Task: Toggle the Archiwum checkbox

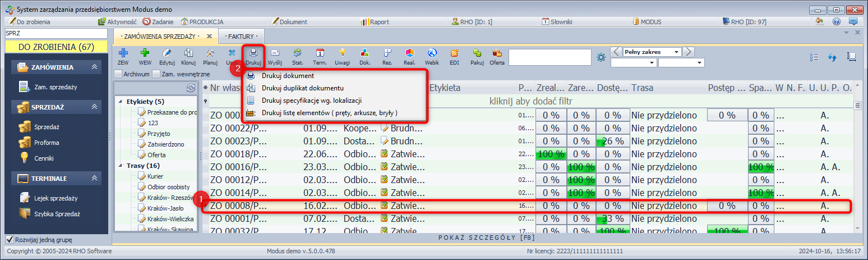Action: pyautogui.click(x=118, y=74)
